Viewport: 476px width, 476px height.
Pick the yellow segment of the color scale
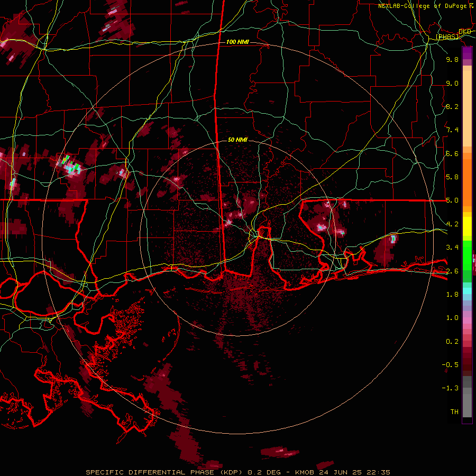tap(467, 226)
